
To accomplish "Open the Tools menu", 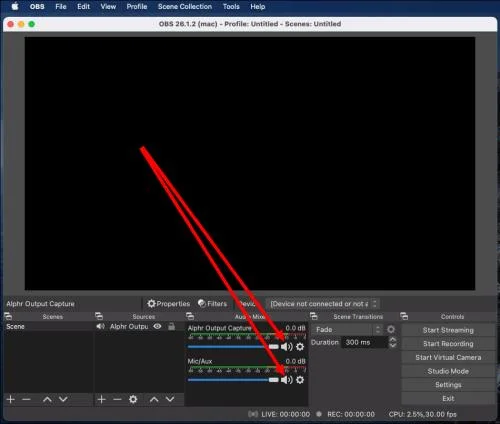I will pos(231,7).
